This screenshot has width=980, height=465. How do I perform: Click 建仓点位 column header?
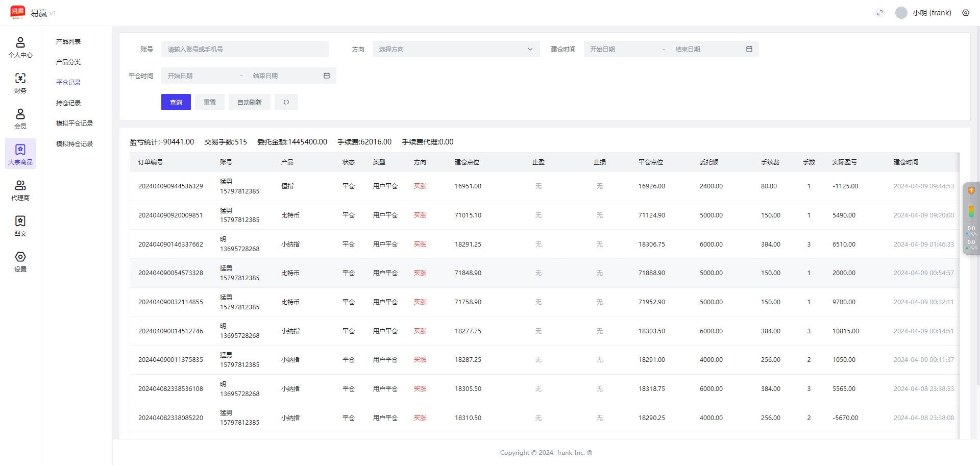pyautogui.click(x=467, y=162)
